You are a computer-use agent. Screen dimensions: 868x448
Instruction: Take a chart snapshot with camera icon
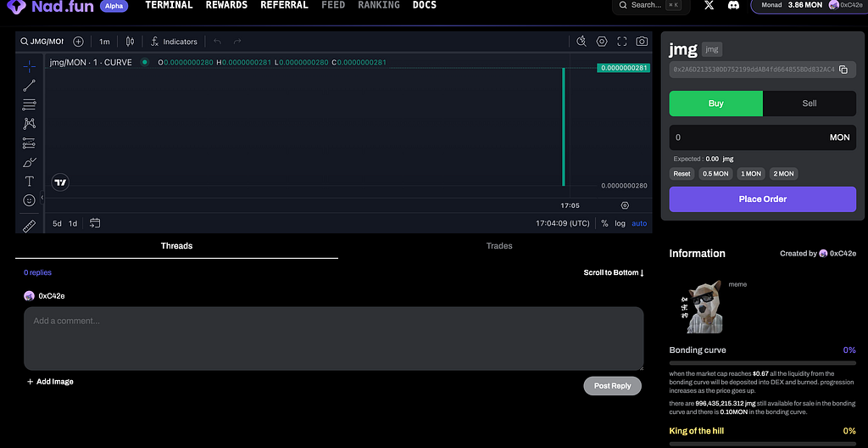[x=642, y=42]
